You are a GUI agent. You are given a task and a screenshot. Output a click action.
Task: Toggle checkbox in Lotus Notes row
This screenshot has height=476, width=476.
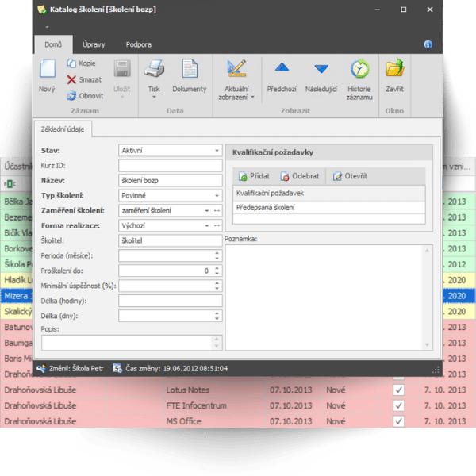tap(399, 390)
